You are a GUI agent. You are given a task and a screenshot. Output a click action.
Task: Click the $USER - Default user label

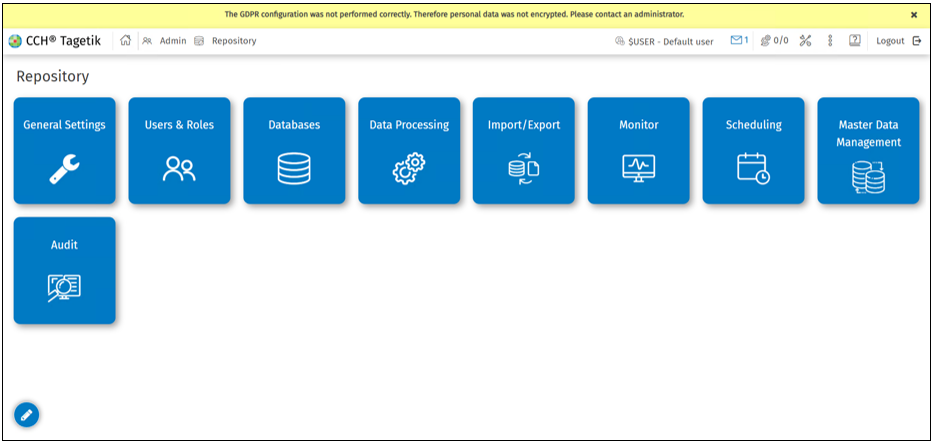point(671,42)
